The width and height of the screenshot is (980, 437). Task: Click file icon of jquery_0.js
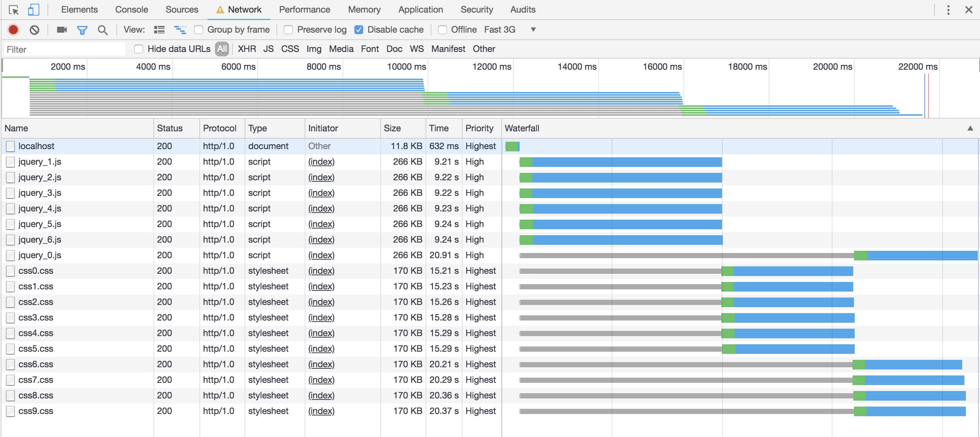pos(11,256)
